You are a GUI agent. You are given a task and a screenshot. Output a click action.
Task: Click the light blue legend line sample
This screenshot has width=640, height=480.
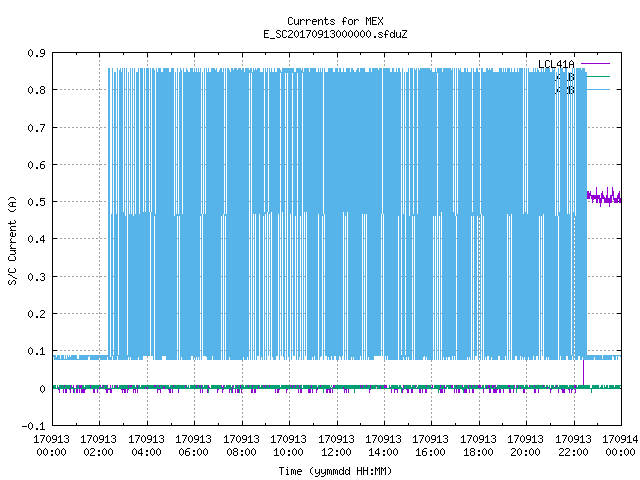click(598, 89)
